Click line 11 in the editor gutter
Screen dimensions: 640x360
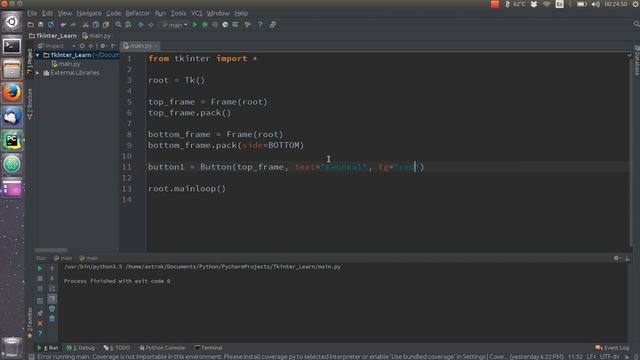pos(127,167)
